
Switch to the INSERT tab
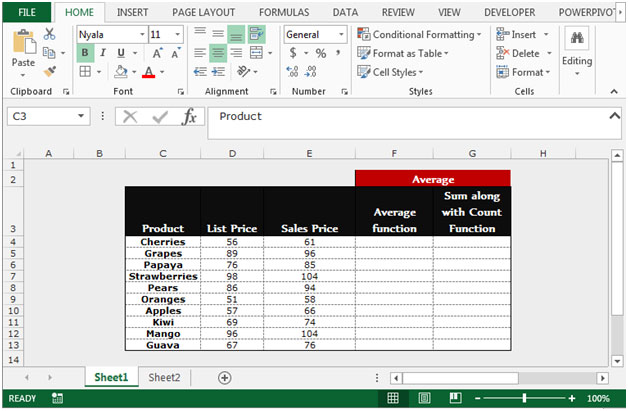[132, 12]
